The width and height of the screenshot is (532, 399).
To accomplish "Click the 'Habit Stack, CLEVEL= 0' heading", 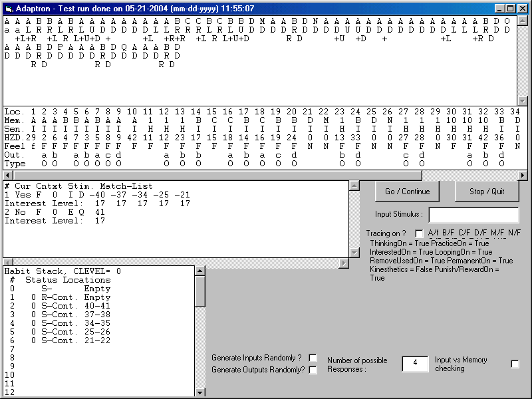I will (63, 271).
